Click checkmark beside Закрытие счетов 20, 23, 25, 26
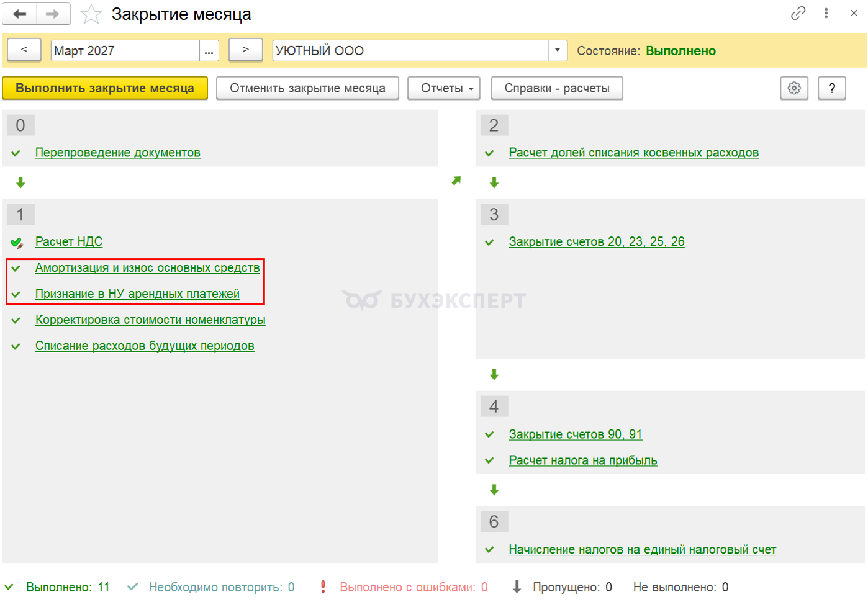This screenshot has width=868, height=602. point(489,242)
